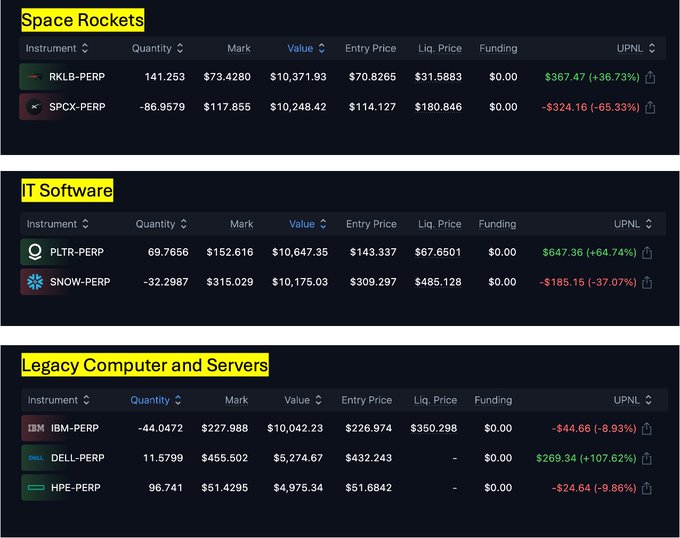Screen dimensions: 680x538
Task: Open the SNOW-PERP instrument
Action: pos(80,282)
